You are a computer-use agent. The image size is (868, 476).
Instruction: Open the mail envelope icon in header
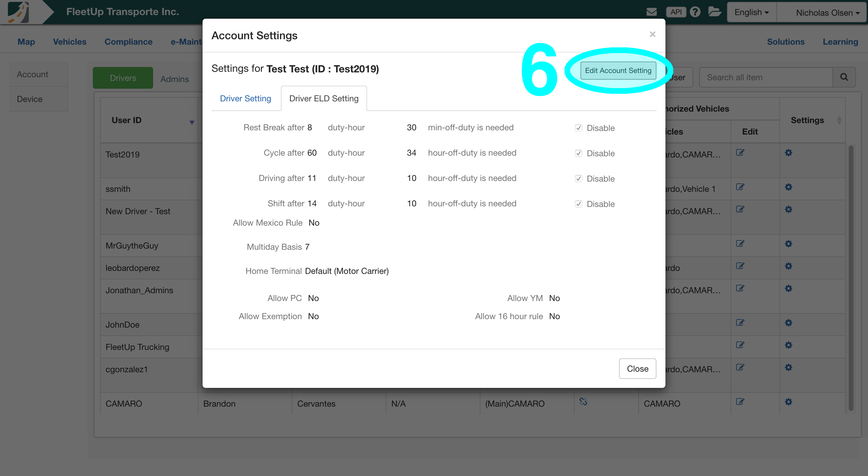point(651,12)
